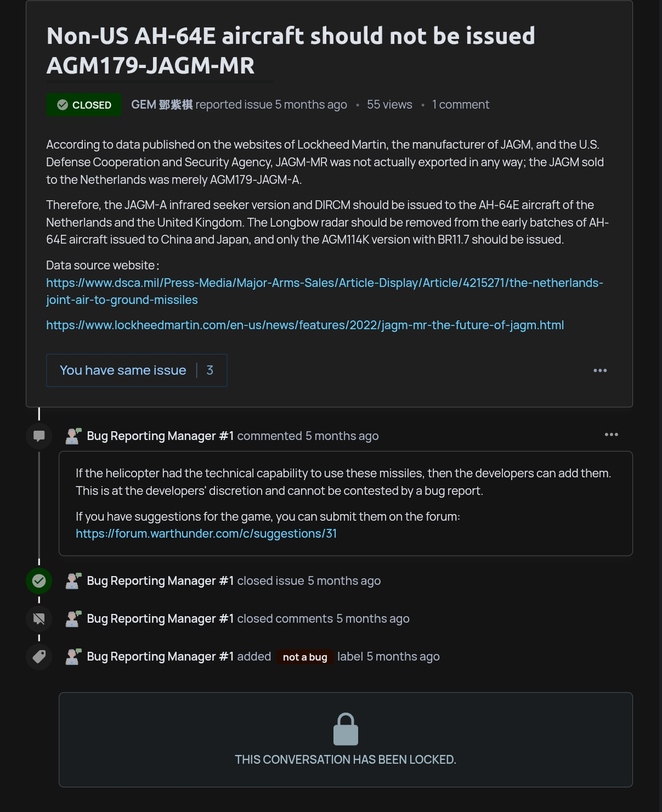Open the Lockheed Martin JAGM-MR link

click(305, 325)
